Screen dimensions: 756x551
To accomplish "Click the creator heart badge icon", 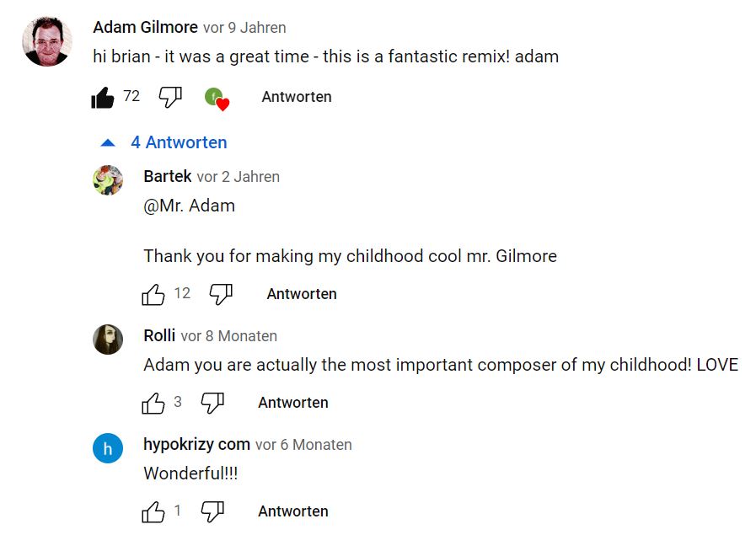I will 217,99.
